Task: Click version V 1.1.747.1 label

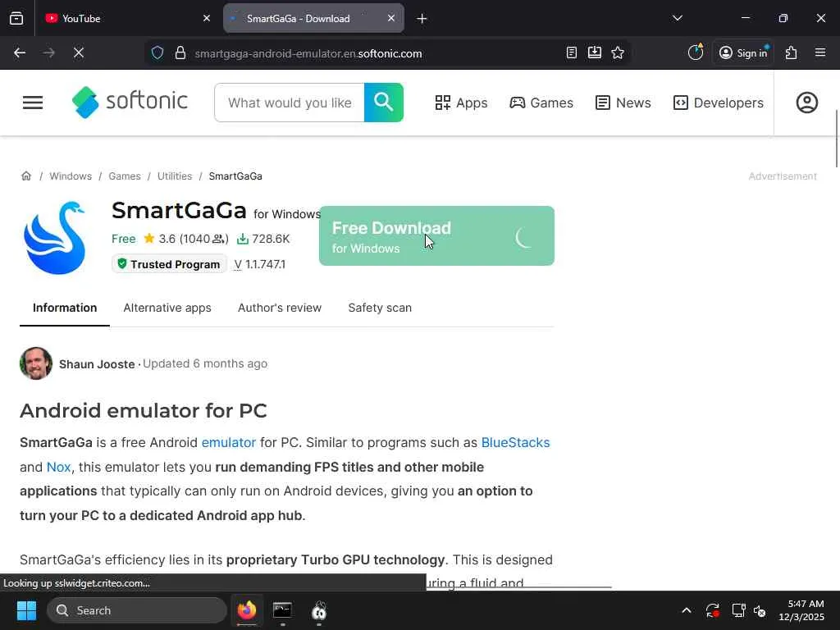Action: pyautogui.click(x=260, y=264)
